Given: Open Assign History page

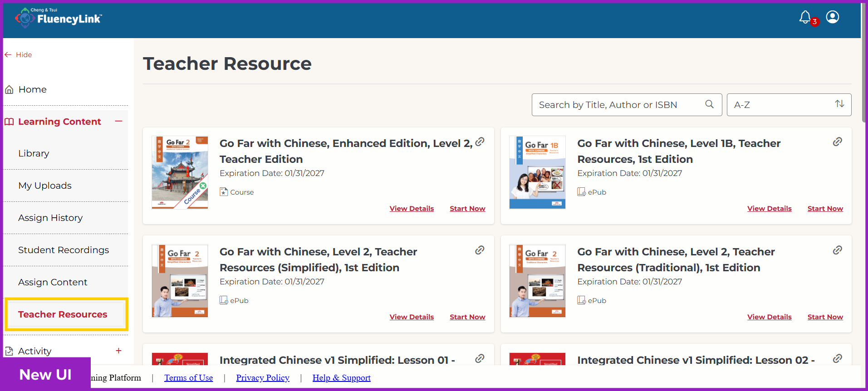Looking at the screenshot, I should [50, 218].
